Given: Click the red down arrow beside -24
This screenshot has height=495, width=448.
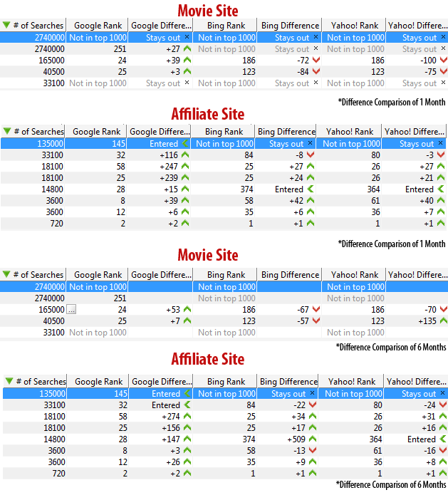Looking at the screenshot, I should coord(443,405).
